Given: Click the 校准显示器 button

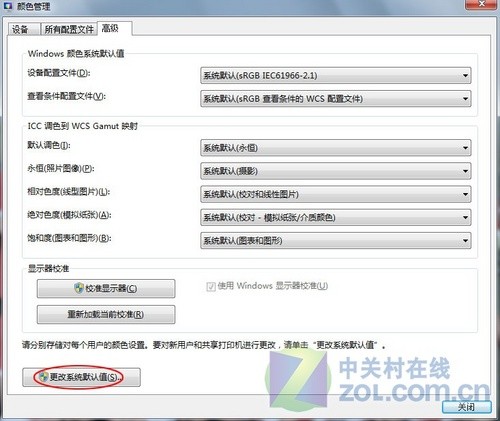Looking at the screenshot, I should 106,289.
